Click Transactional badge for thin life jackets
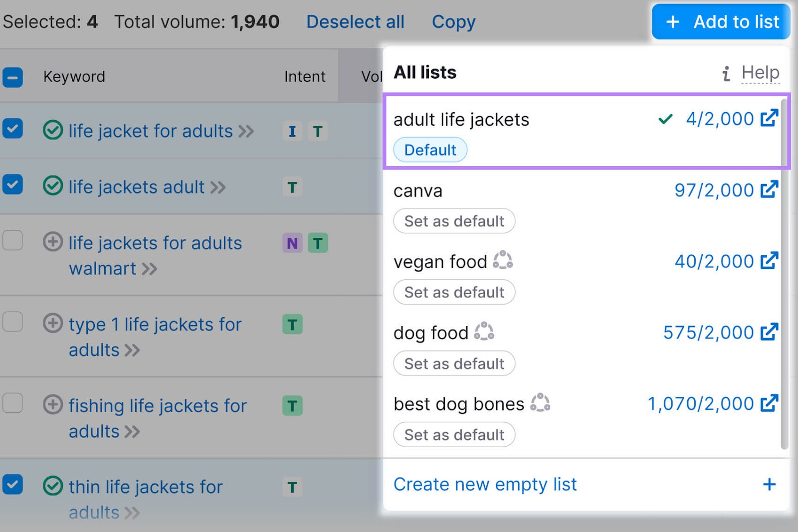 [x=292, y=487]
